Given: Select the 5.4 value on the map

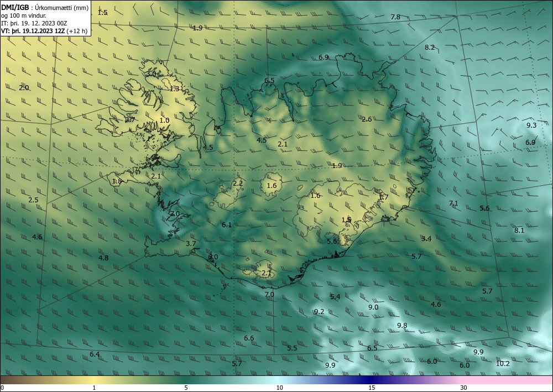Looking at the screenshot, I should click(x=335, y=296).
